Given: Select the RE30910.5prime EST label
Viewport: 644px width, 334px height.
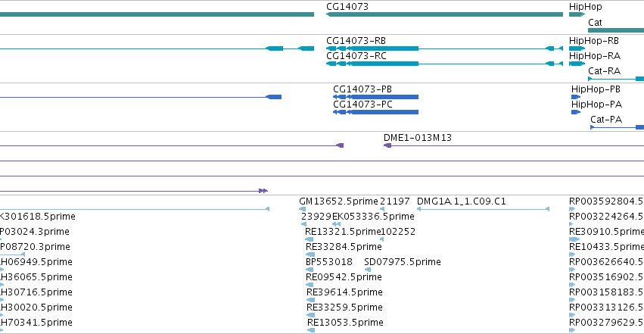Looking at the screenshot, I should [606, 232].
